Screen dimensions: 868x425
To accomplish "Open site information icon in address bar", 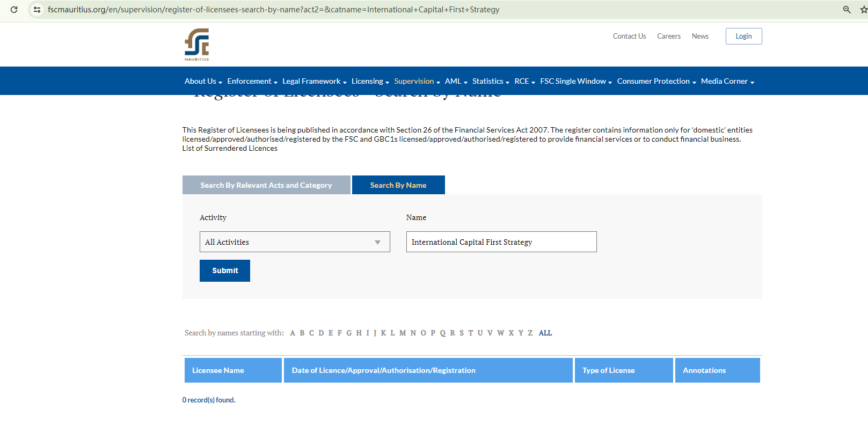I will click(x=37, y=10).
